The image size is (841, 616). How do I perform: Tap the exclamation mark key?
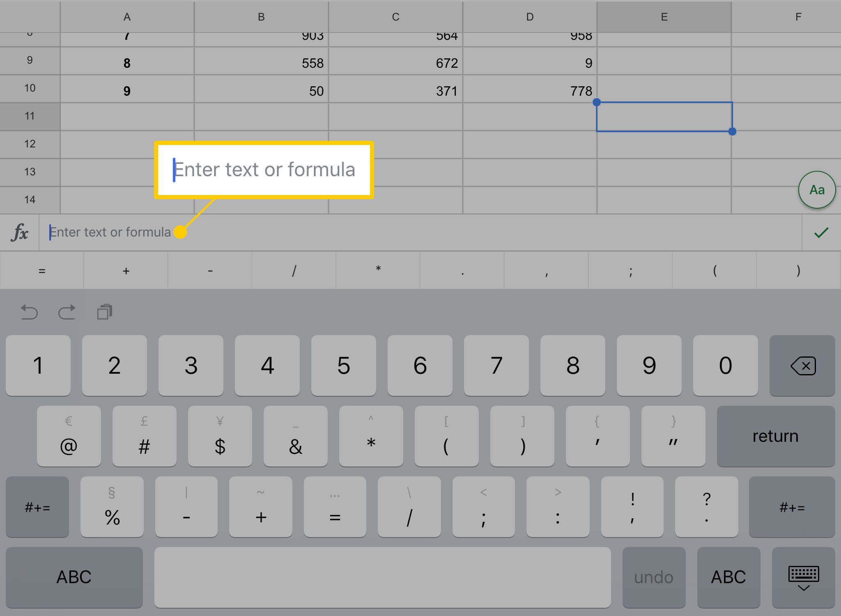(x=632, y=507)
